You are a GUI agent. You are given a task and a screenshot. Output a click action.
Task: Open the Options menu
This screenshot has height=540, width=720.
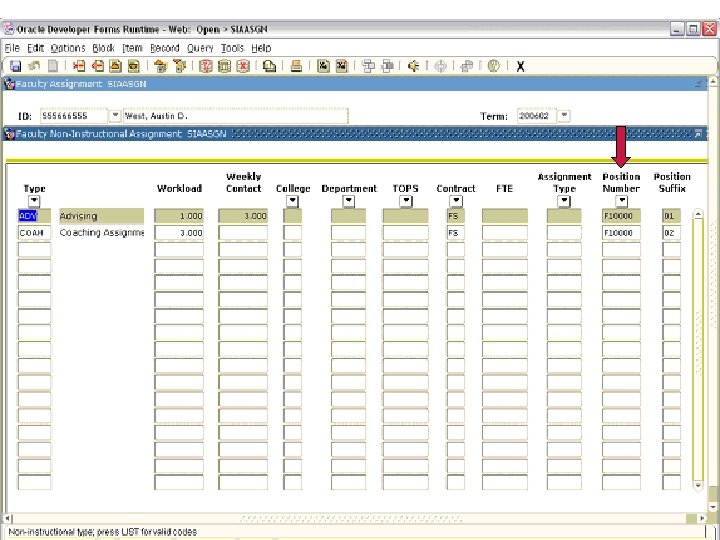point(68,48)
